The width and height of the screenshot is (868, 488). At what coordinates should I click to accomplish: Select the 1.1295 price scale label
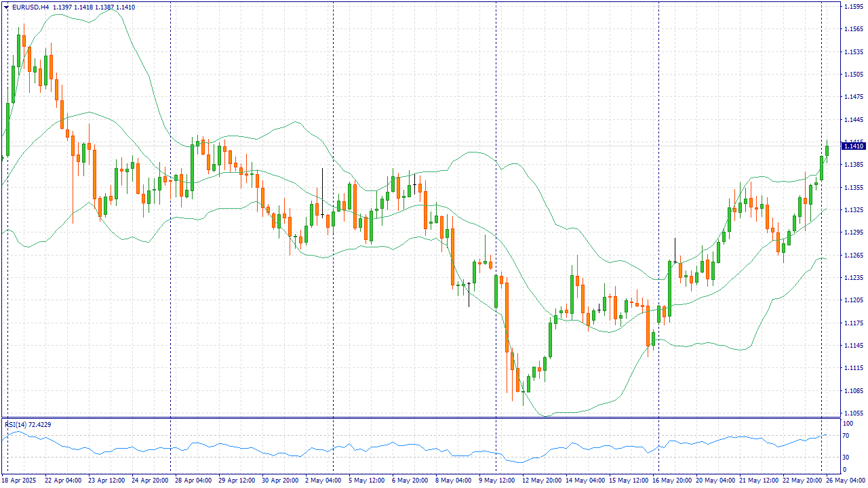click(853, 232)
